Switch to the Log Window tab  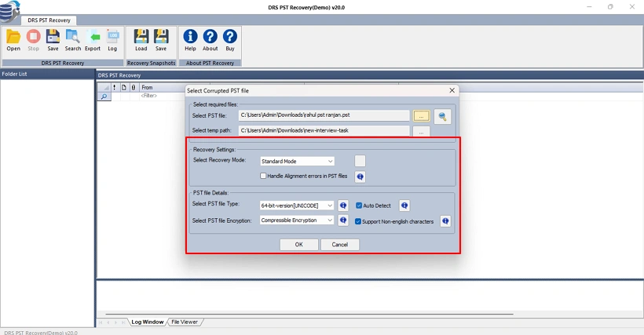[x=148, y=322]
